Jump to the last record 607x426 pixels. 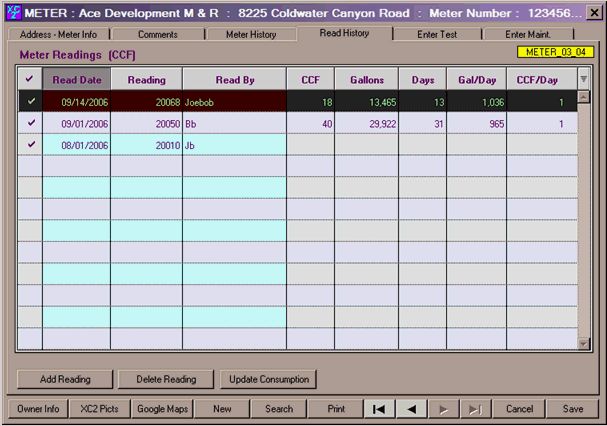(474, 409)
